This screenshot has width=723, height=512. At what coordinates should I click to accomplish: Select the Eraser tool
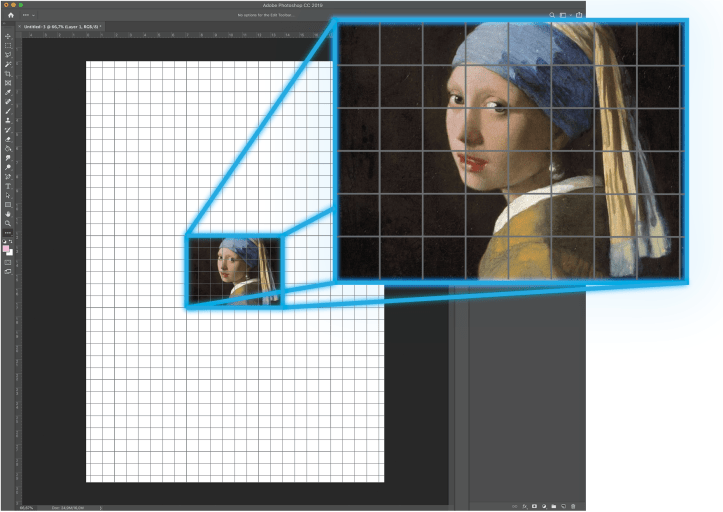tap(9, 139)
